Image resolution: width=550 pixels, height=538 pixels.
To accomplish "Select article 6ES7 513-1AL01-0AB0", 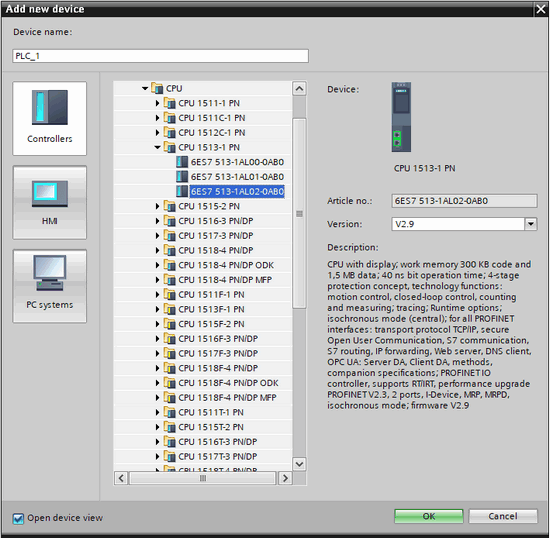I will pyautogui.click(x=237, y=177).
